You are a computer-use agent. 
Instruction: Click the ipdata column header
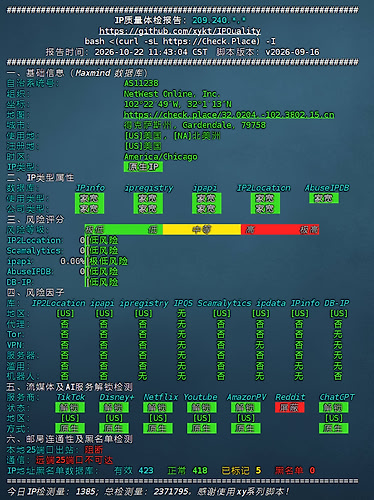coord(271,303)
